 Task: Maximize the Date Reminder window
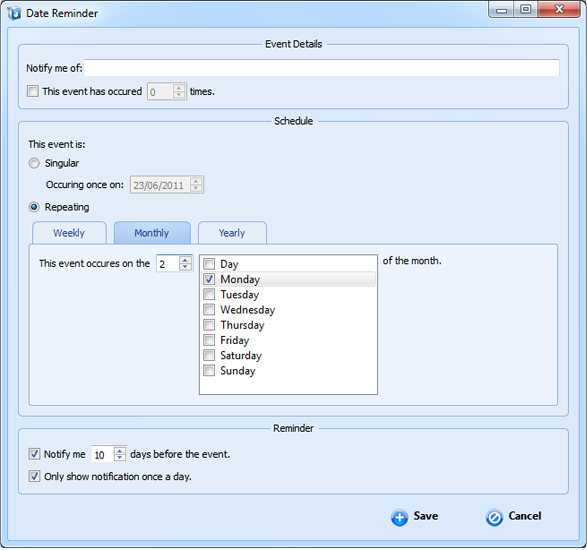click(x=526, y=9)
